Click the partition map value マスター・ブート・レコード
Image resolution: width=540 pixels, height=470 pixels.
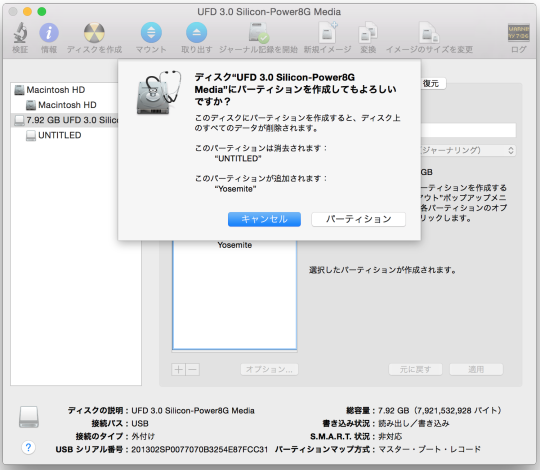click(x=429, y=449)
